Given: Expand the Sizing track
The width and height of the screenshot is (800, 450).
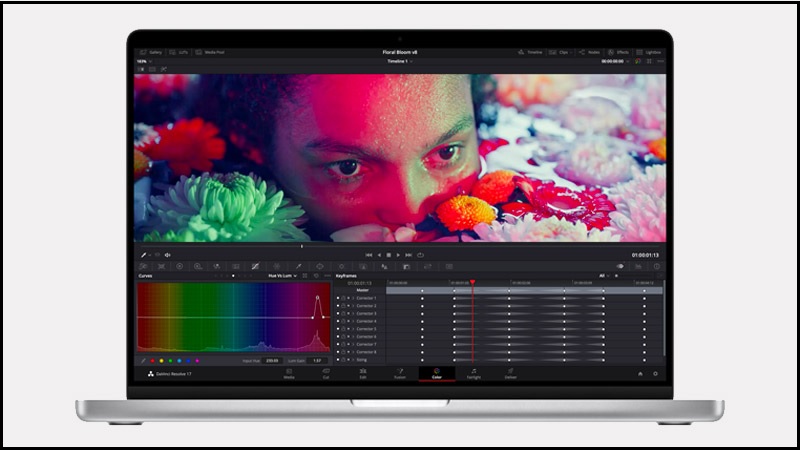Looking at the screenshot, I should (353, 360).
